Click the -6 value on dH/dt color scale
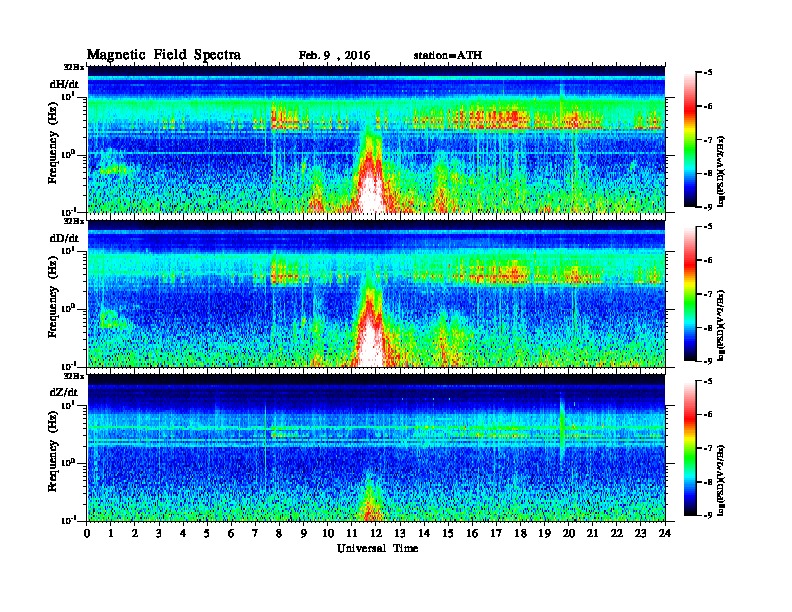 (x=708, y=106)
